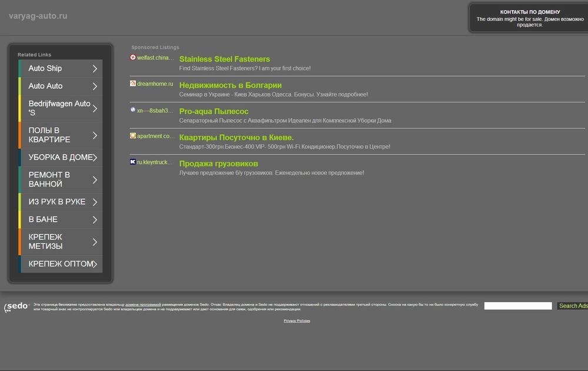Click the ru.kleyntruck domain link

pyautogui.click(x=155, y=162)
